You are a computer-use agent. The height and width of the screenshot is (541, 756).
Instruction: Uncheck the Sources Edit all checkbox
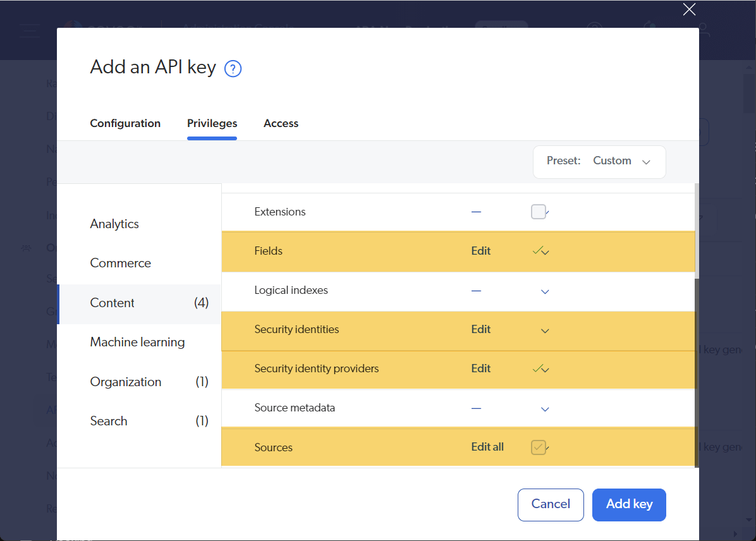click(x=539, y=447)
